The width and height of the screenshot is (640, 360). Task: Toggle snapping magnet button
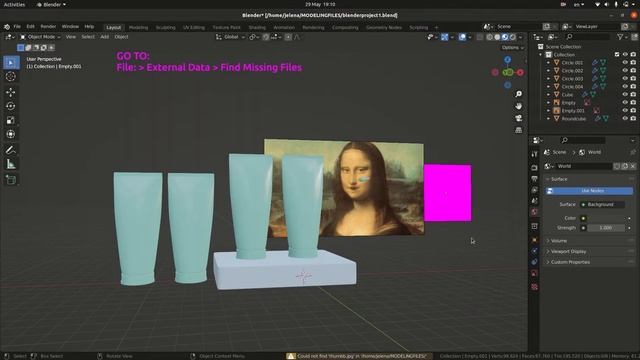[266, 37]
